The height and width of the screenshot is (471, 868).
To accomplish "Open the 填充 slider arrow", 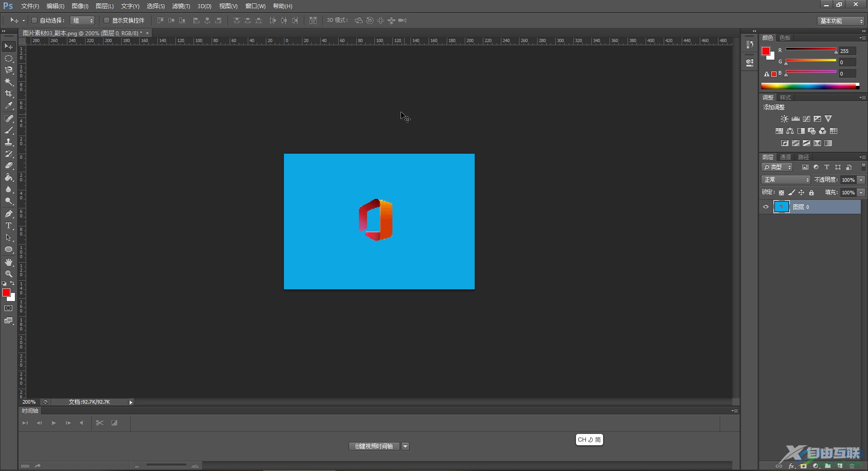I will pyautogui.click(x=861, y=193).
